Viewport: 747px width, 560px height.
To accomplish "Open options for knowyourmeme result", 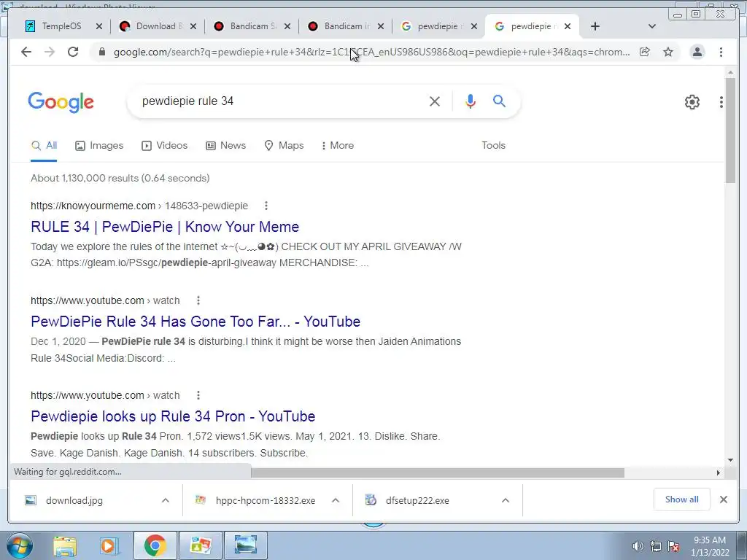I will pyautogui.click(x=266, y=206).
